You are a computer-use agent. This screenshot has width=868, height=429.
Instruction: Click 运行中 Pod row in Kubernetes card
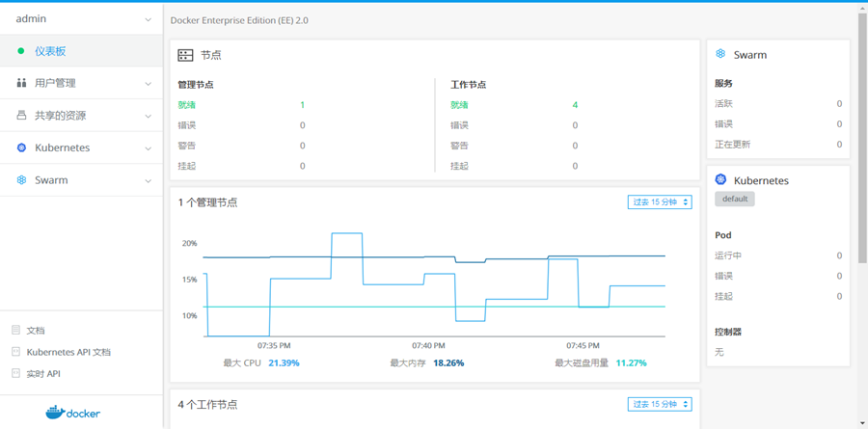point(778,255)
